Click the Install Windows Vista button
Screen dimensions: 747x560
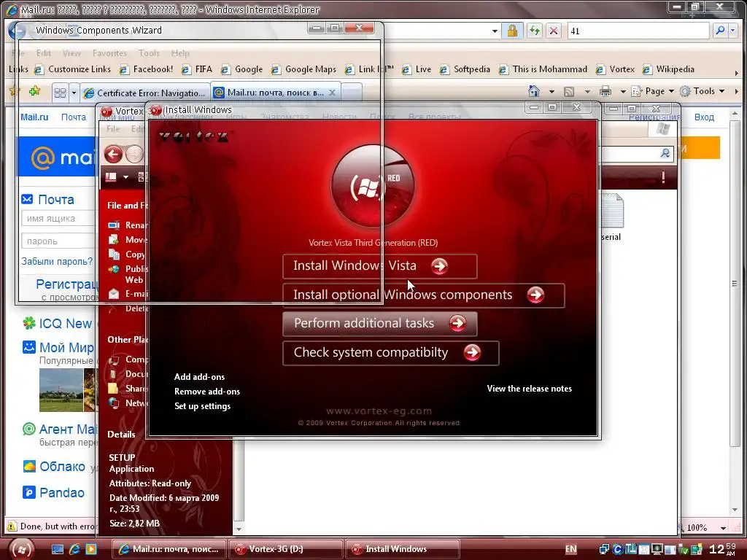click(379, 266)
